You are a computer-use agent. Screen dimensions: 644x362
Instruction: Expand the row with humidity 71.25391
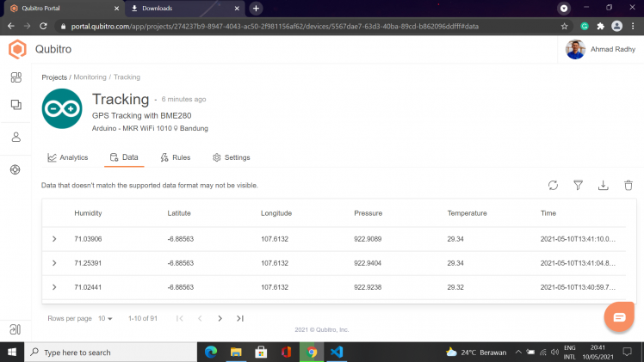[x=54, y=263]
